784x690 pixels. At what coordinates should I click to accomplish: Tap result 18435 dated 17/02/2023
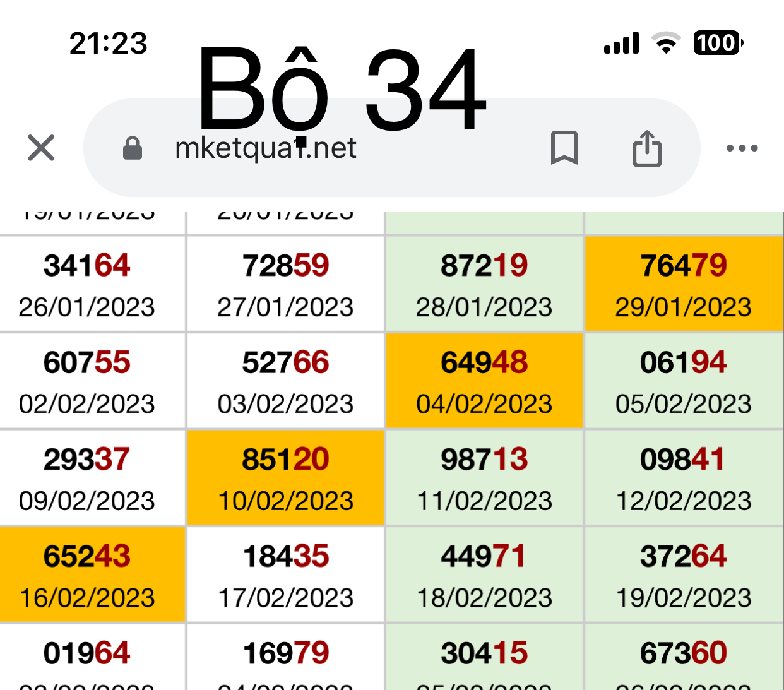click(285, 575)
